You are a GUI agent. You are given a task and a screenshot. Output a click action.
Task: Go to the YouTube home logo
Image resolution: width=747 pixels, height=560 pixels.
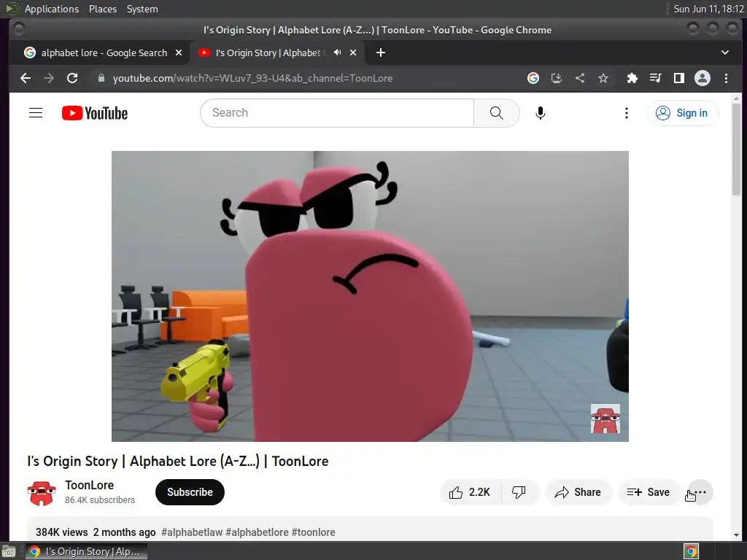95,113
